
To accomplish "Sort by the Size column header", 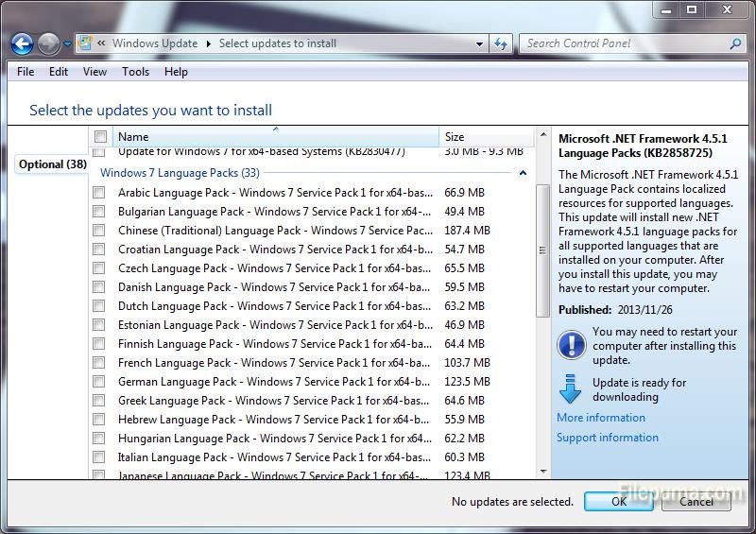I will [x=486, y=136].
